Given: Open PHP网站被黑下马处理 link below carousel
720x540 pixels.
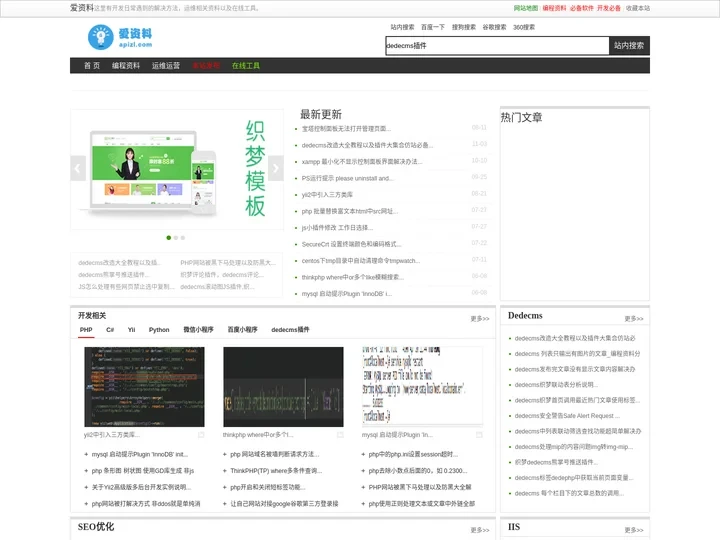Looking at the screenshot, I should click(228, 263).
